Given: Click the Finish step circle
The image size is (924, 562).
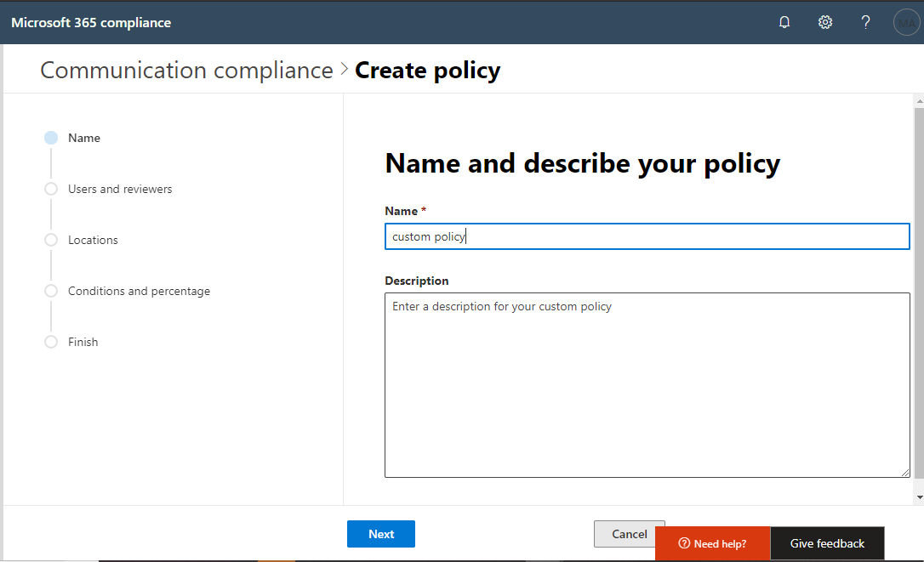Looking at the screenshot, I should (51, 342).
